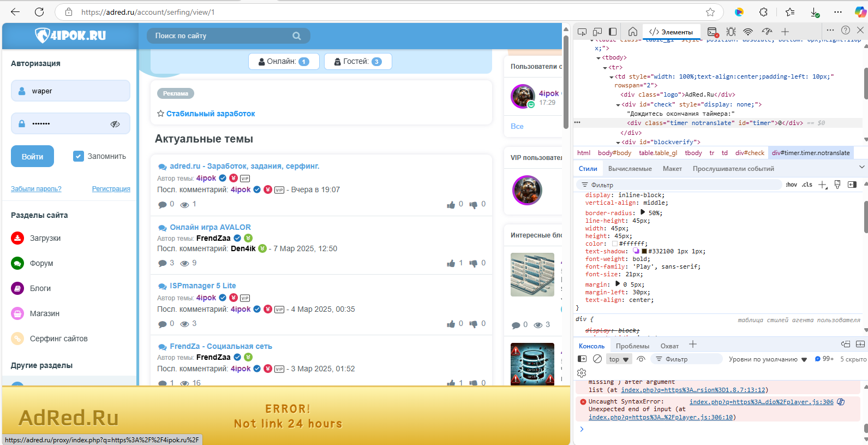The width and height of the screenshot is (868, 445).
Task: Activate the DevTools inspect element picker
Action: 582,32
